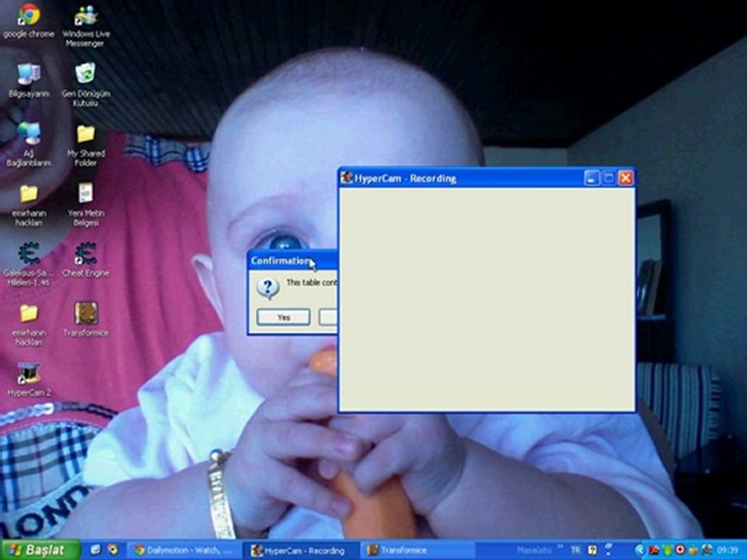Click the question mark icon in Confirmation dialog
The height and width of the screenshot is (560, 747).
tap(268, 288)
